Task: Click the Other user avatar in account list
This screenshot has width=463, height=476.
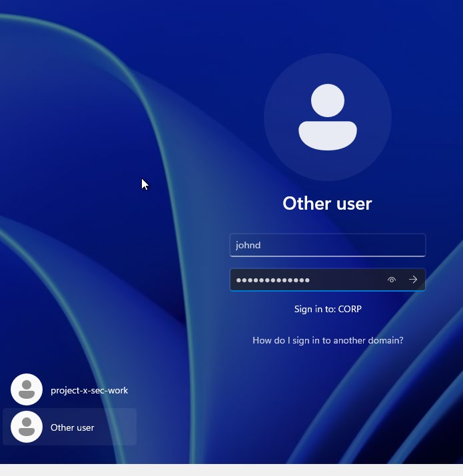Action: click(27, 427)
